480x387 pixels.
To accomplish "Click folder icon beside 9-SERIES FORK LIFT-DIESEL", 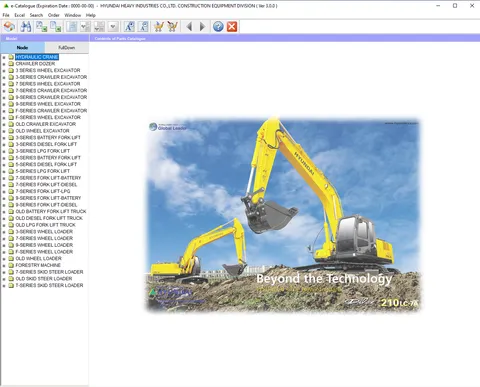I will point(11,205).
